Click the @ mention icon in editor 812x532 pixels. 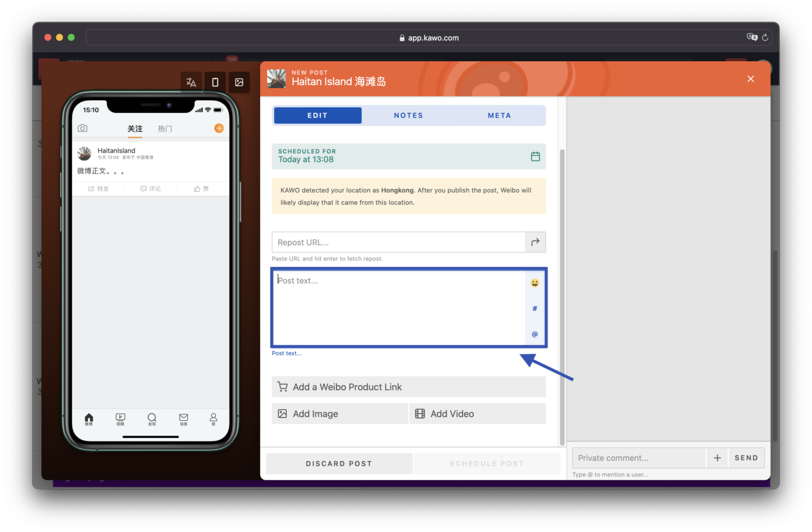click(535, 334)
